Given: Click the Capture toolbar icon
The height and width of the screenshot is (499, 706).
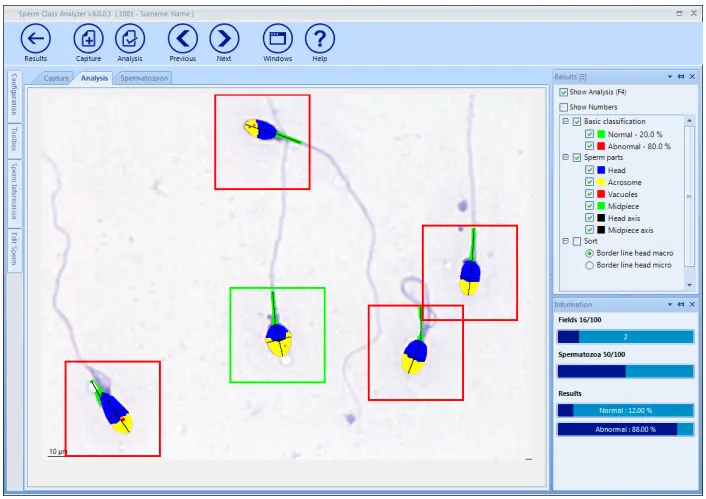Looking at the screenshot, I should [88, 39].
